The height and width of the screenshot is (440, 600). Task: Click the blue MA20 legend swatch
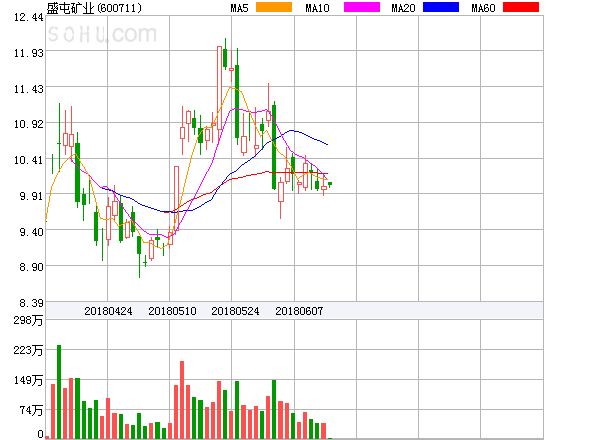click(441, 7)
